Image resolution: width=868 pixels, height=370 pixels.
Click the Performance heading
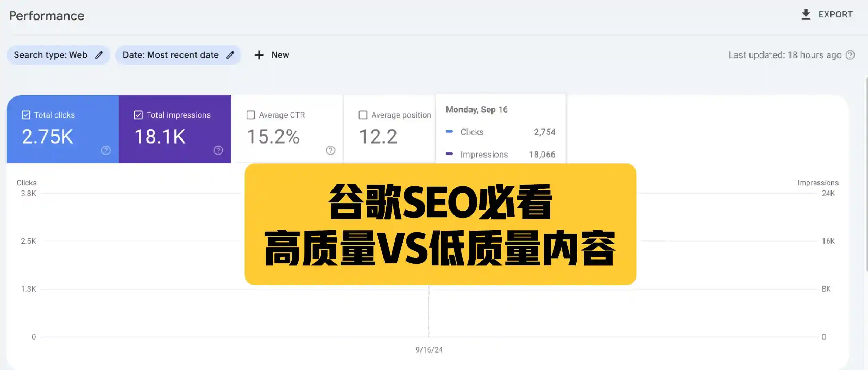tap(47, 15)
